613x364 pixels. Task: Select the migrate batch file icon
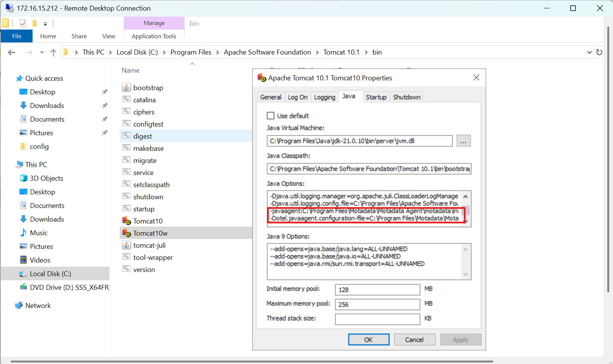coord(127,160)
